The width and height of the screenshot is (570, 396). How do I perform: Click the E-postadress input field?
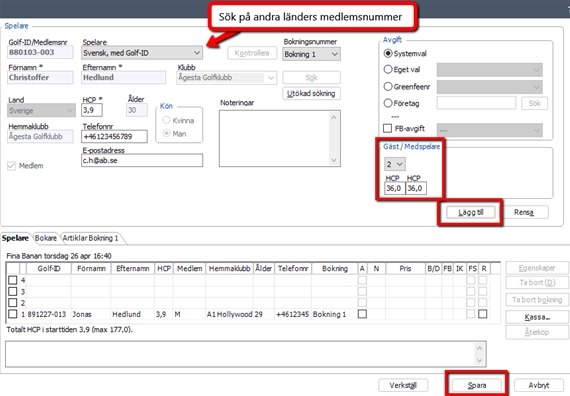142,160
